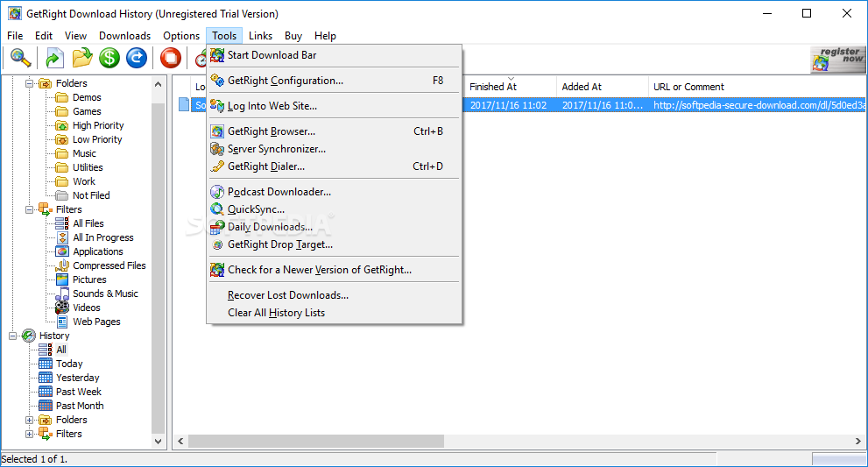Screen dimensions: 868x467
Task: Click horizontal scrollbar right arrow
Action: 858,442
